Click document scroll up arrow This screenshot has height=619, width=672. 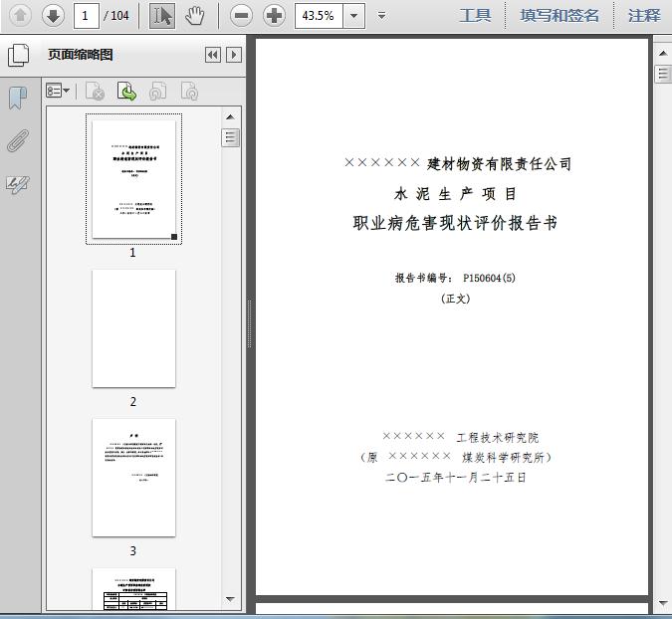(x=663, y=53)
